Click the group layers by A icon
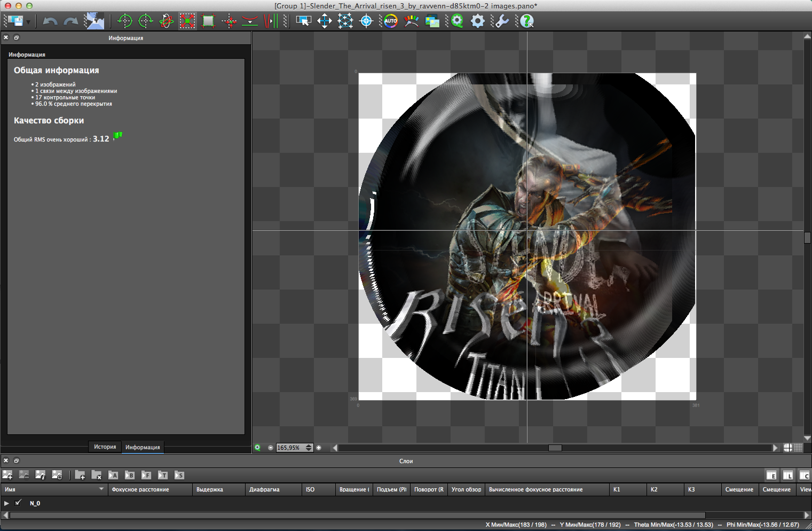Viewport: 812px width, 531px height. [x=113, y=475]
